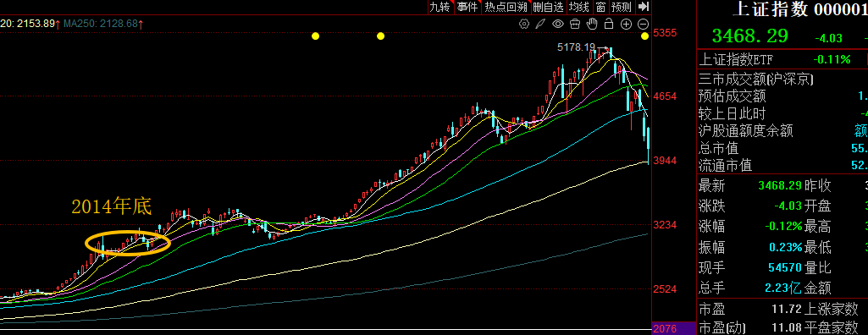The height and width of the screenshot is (335, 868).
Task: Open chart settings gear icon
Action: pos(524,24)
